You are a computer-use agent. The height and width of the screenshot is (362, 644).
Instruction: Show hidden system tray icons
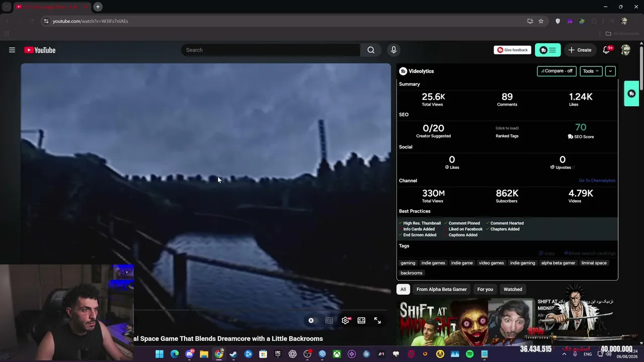563,354
